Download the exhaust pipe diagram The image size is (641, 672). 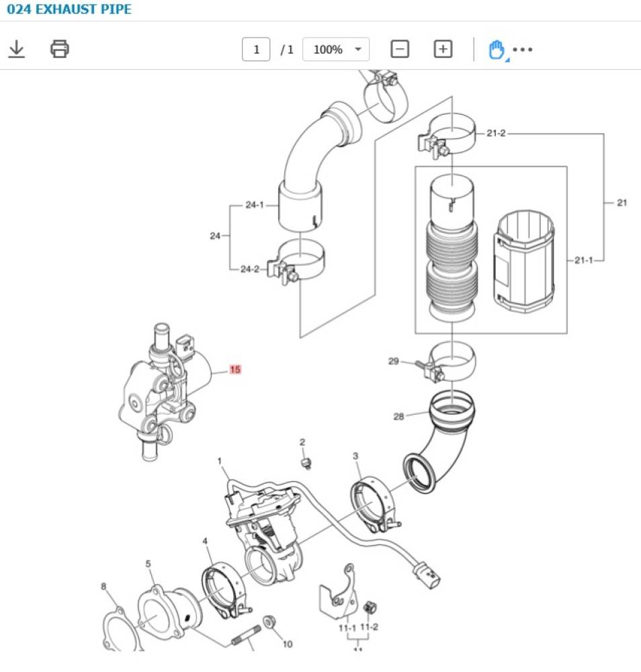tap(17, 49)
